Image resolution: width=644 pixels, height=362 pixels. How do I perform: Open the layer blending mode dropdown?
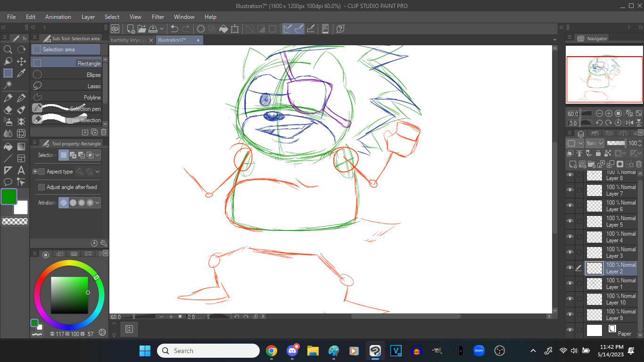[x=594, y=143]
